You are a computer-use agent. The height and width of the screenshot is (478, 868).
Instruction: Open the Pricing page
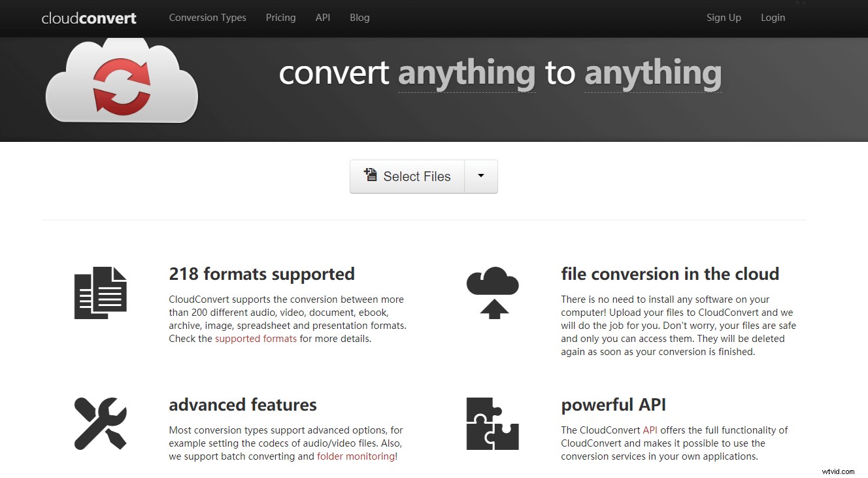[x=280, y=18]
